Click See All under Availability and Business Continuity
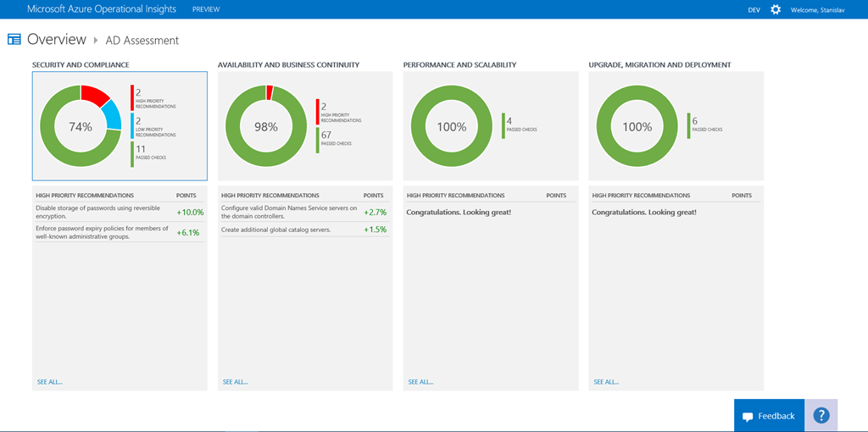This screenshot has width=868, height=432. (x=236, y=382)
